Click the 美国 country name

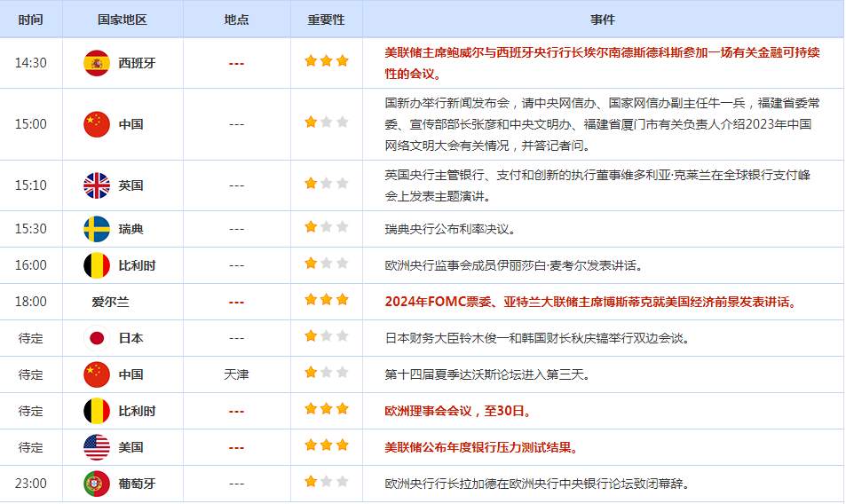coord(131,447)
